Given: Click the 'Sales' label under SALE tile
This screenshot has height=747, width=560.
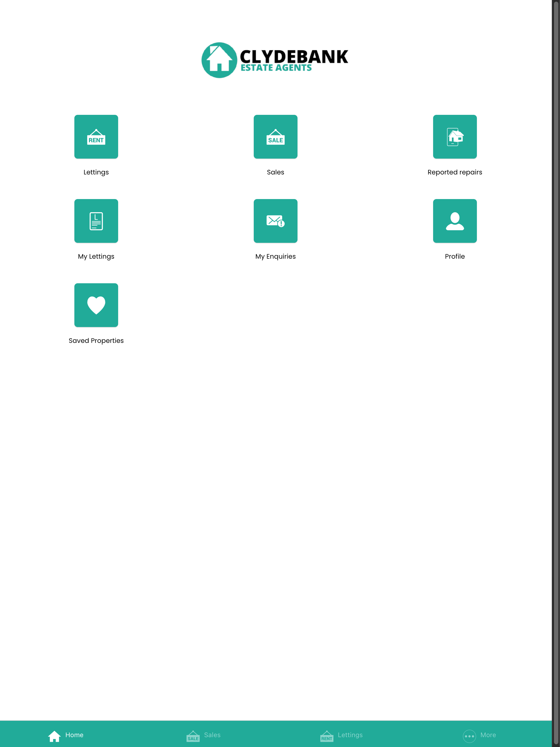Looking at the screenshot, I should [276, 172].
